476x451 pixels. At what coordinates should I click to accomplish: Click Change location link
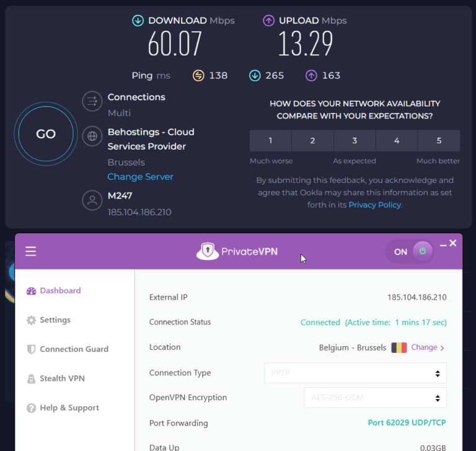(x=428, y=347)
